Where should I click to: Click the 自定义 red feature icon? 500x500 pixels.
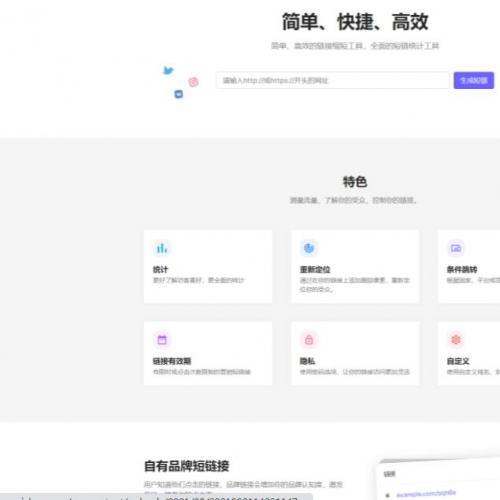pyautogui.click(x=456, y=340)
